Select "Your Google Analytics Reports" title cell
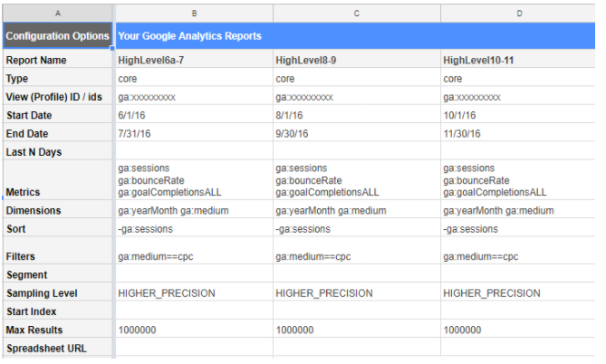 [353, 36]
